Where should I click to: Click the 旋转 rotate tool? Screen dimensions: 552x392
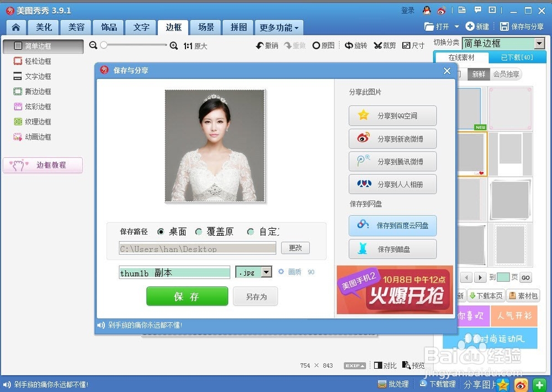[x=356, y=45]
